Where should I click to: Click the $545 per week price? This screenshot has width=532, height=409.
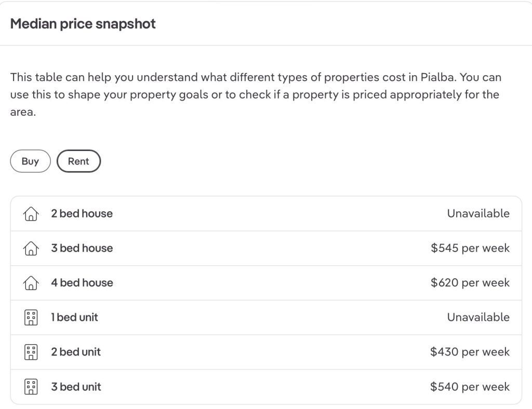pos(470,249)
